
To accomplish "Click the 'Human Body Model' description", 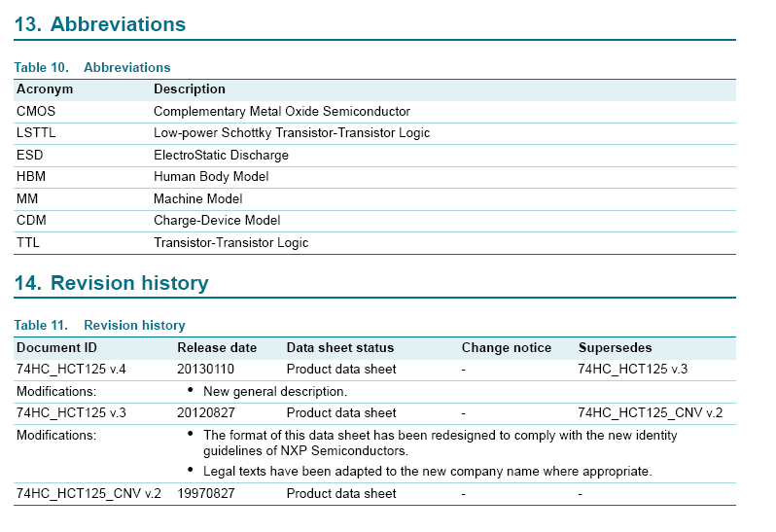I will (x=211, y=176).
